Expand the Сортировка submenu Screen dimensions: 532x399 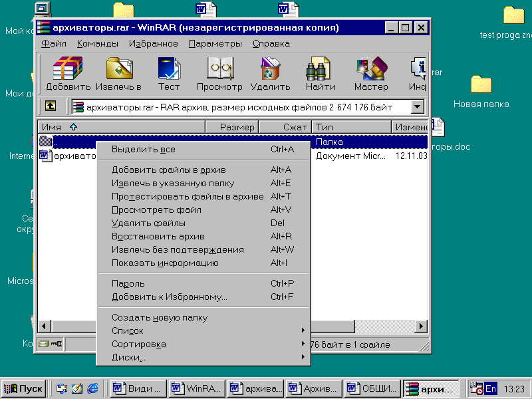(203, 344)
